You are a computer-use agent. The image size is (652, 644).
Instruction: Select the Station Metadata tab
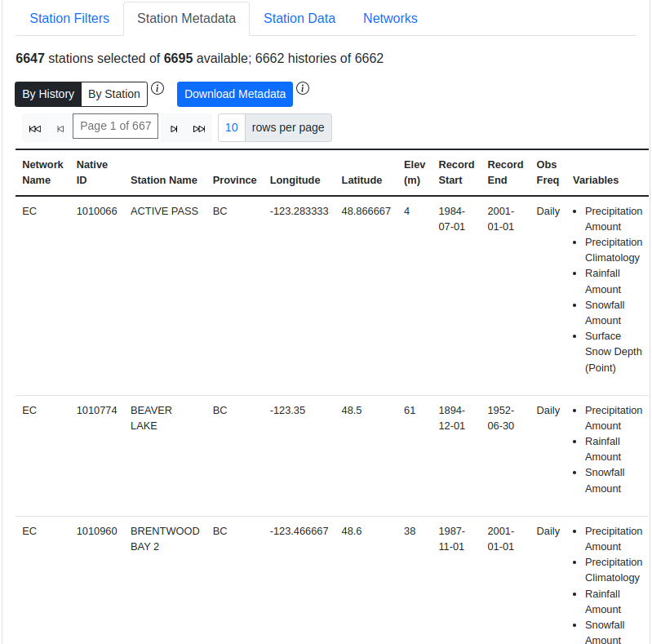[x=187, y=18]
